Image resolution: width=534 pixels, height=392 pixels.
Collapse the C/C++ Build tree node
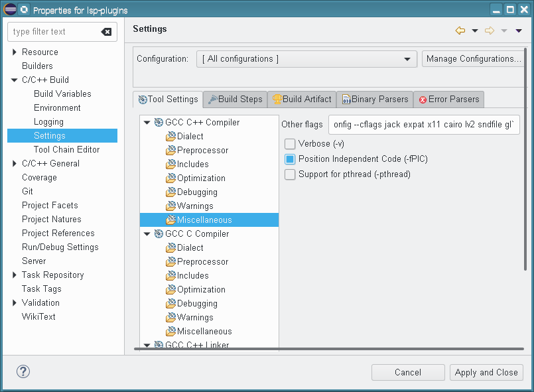(15, 80)
